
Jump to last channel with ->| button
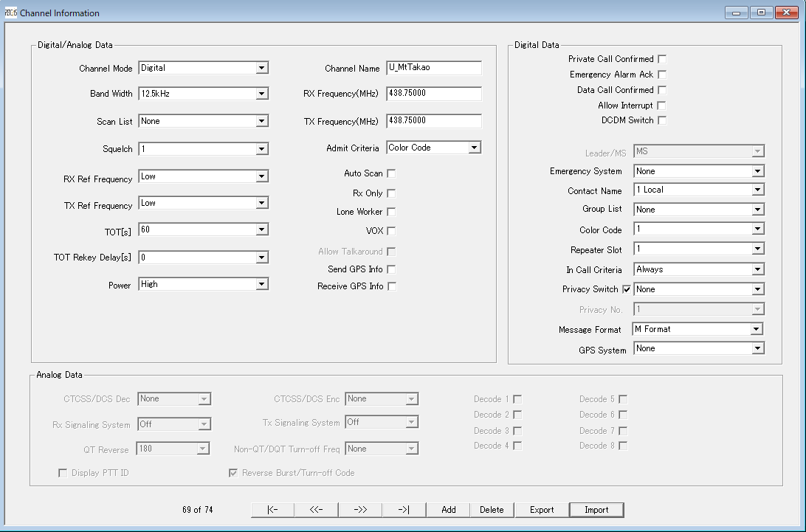click(x=404, y=510)
